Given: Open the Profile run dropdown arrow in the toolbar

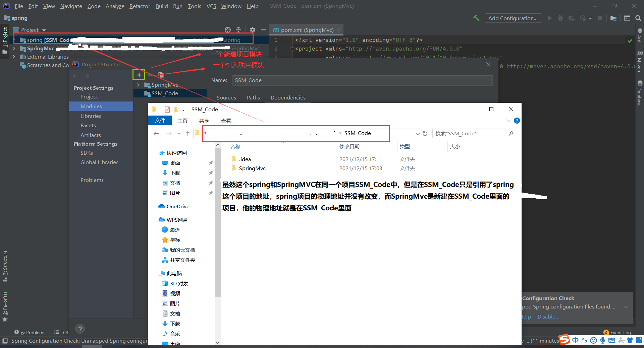Looking at the screenshot, I should click(590, 18).
